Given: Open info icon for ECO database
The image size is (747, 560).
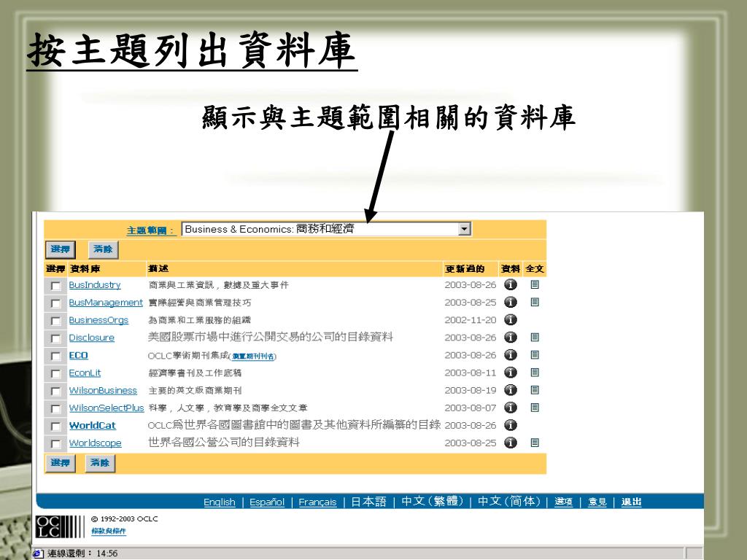Looking at the screenshot, I should tap(510, 355).
